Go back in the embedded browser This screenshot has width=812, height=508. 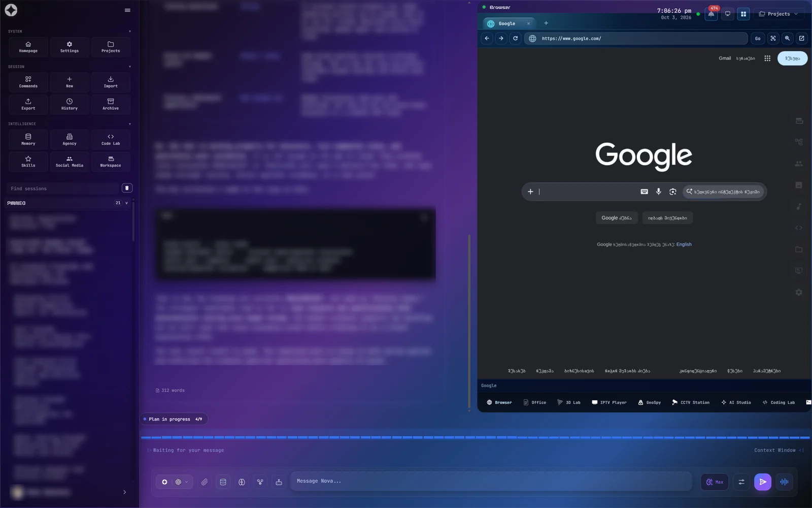point(487,38)
